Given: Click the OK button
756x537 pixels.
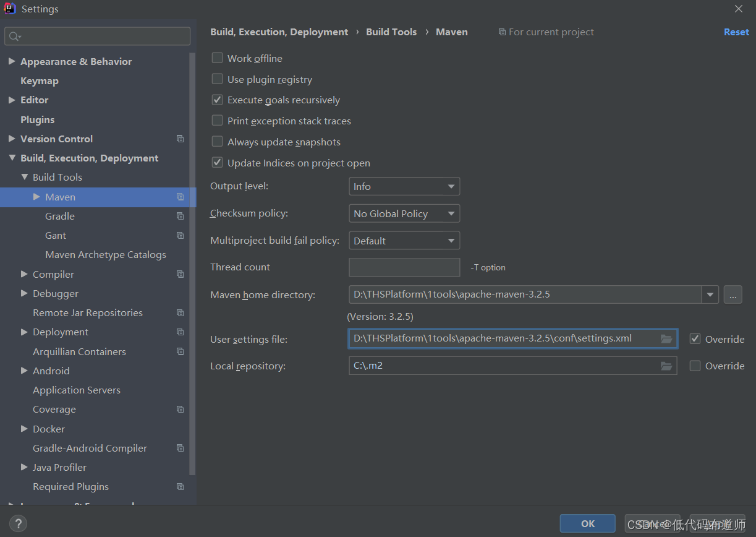Looking at the screenshot, I should (x=587, y=523).
